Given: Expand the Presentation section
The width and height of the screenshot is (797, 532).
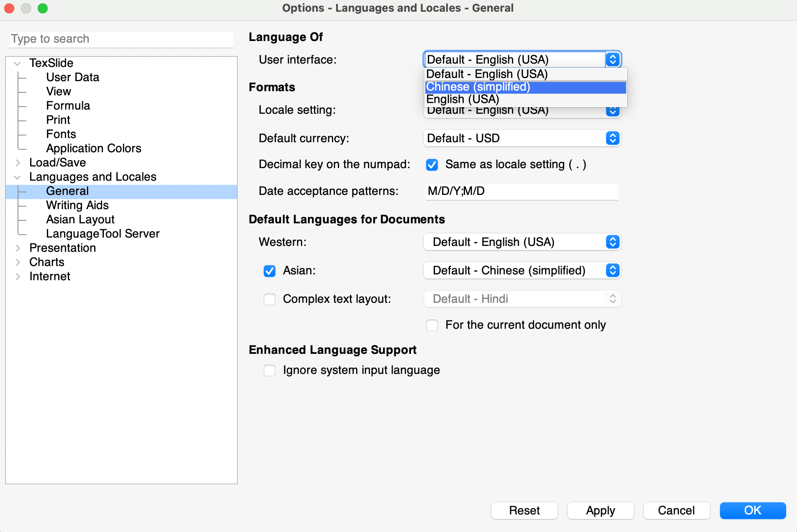Looking at the screenshot, I should tap(17, 248).
